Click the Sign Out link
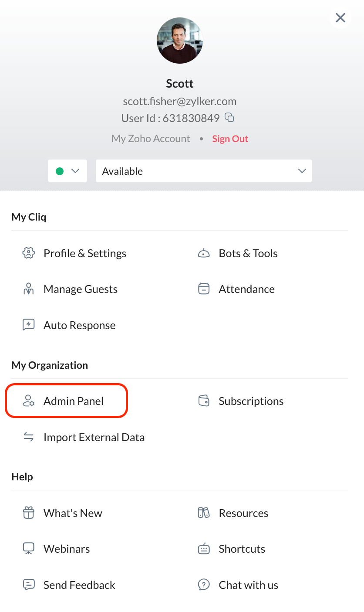The width and height of the screenshot is (364, 612). click(x=230, y=139)
